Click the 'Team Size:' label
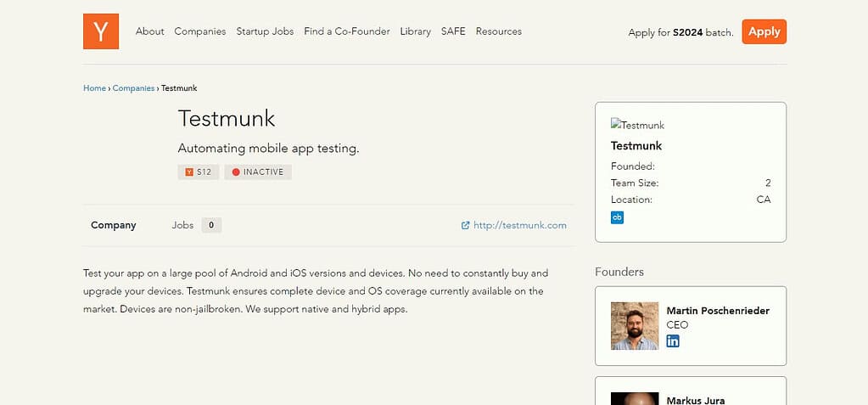The height and width of the screenshot is (405, 868). (635, 183)
